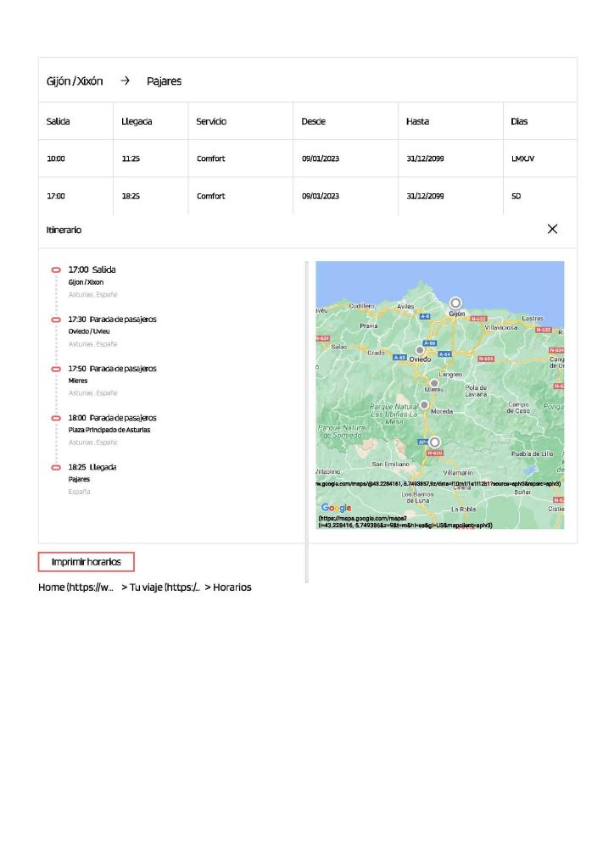Screen dimensions: 614x868
Task: Go to the Tu viaje breadcrumb
Action: tap(161, 587)
